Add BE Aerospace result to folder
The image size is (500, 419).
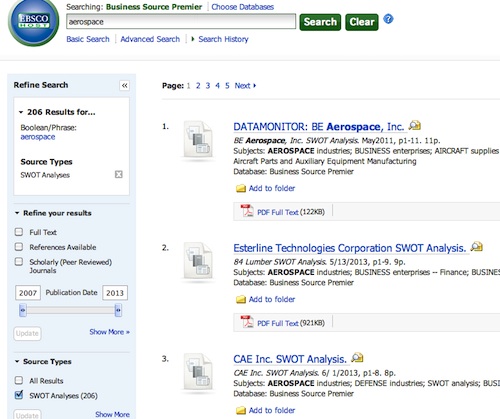272,188
